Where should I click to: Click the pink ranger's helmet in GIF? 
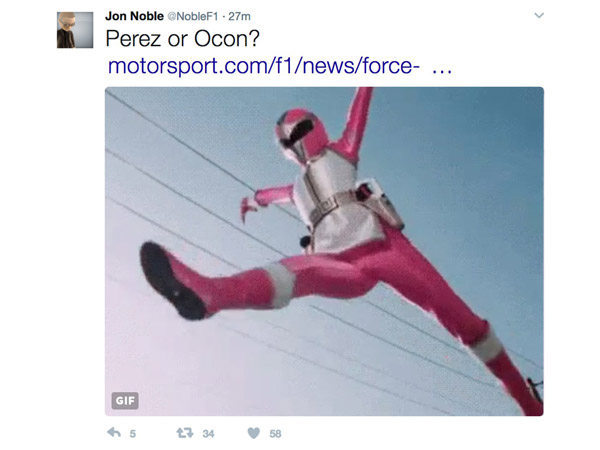302,136
